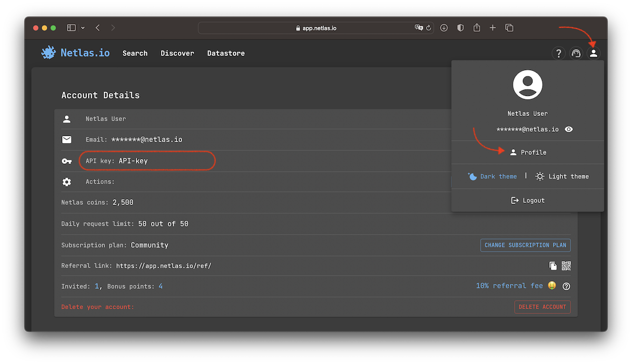Click CHANGE SUBSCRIPTION PLAN
Screen dimensions: 632x364
click(x=525, y=245)
